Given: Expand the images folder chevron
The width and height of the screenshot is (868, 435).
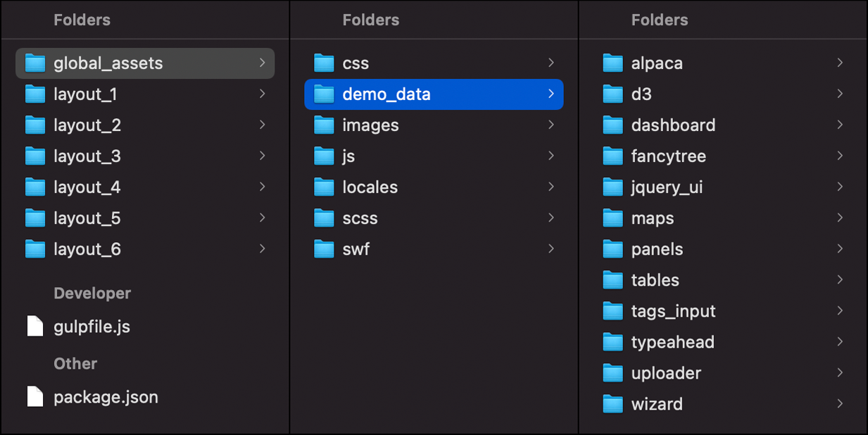Looking at the screenshot, I should tap(551, 125).
